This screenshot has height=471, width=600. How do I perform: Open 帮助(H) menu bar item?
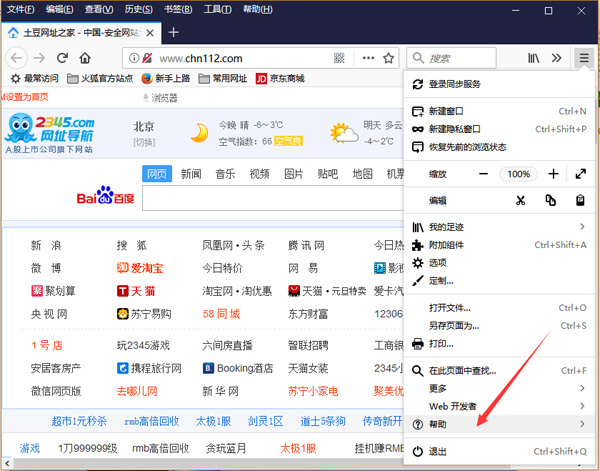pos(258,10)
